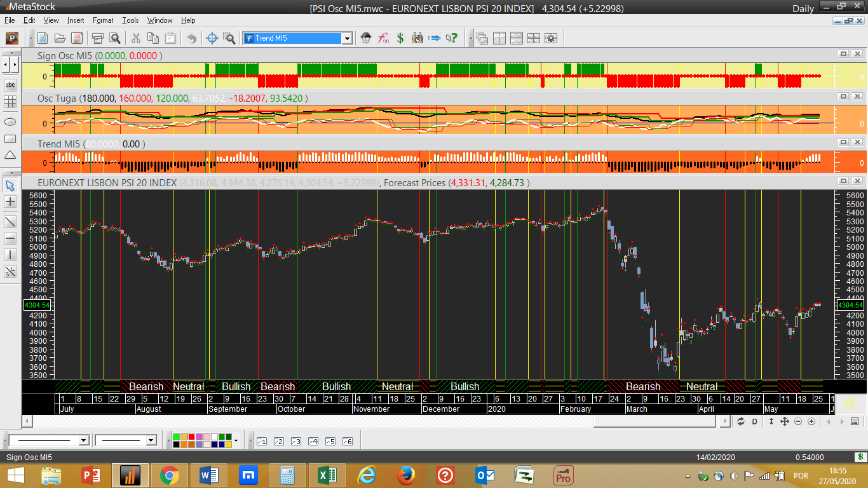Viewport: 868px width, 488px height.
Task: Open the Indicator Builder f(x) icon
Action: click(383, 38)
